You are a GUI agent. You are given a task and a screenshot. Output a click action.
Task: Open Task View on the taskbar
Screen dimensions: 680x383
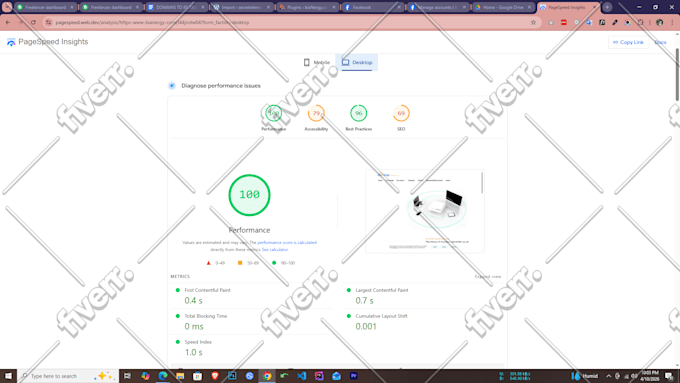(x=127, y=376)
